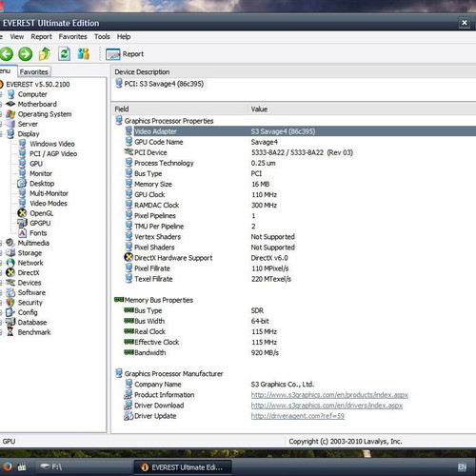Select the Server tree node
The width and height of the screenshot is (476, 476).
[x=28, y=124]
